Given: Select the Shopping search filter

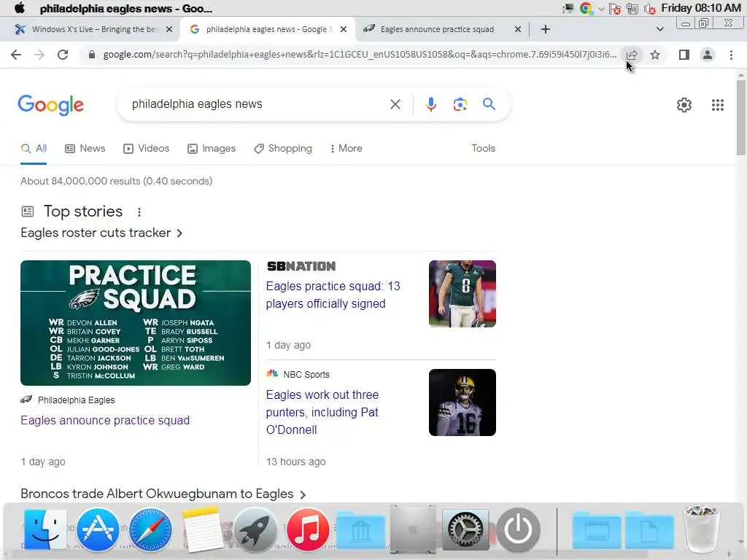Looking at the screenshot, I should point(283,149).
